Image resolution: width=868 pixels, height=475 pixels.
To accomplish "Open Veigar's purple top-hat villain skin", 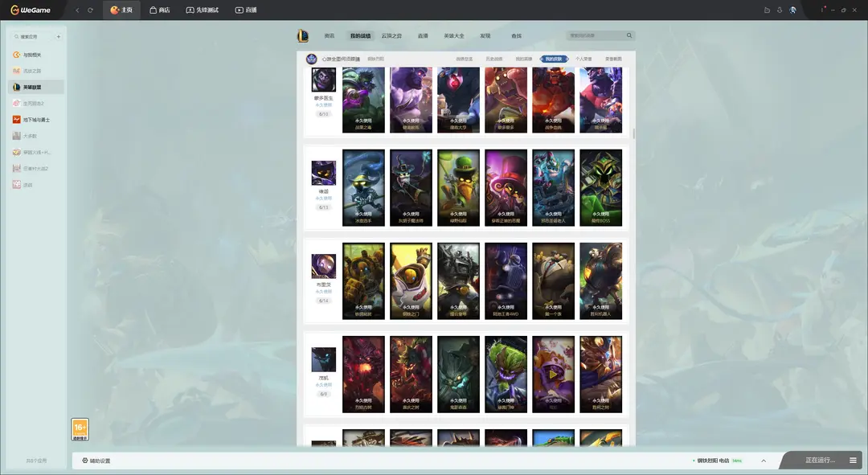I will [x=506, y=188].
